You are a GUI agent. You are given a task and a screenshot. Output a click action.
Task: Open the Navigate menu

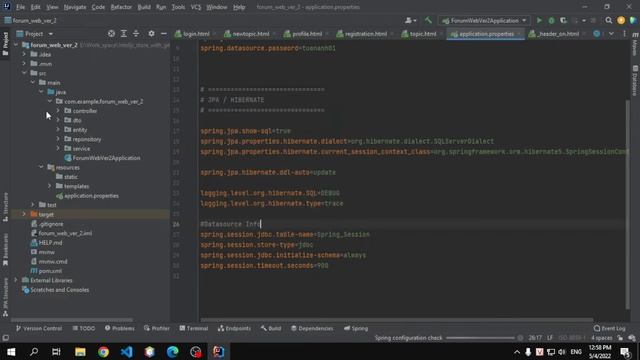click(75, 7)
